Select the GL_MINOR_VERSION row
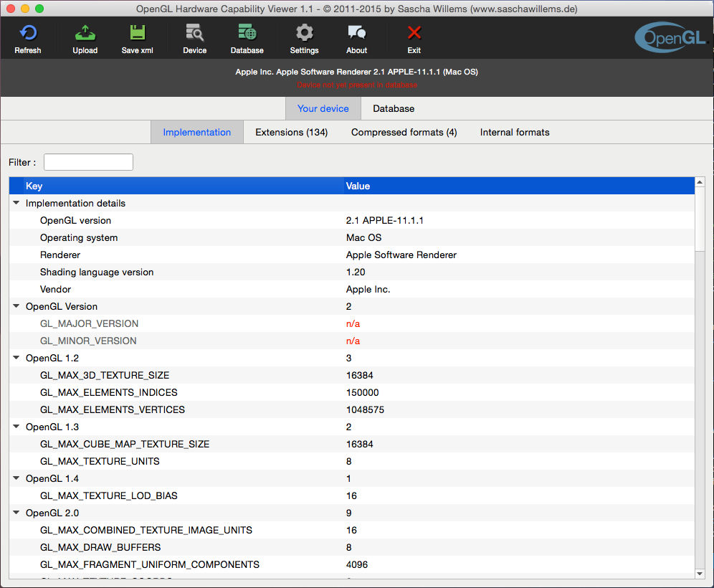 point(351,341)
